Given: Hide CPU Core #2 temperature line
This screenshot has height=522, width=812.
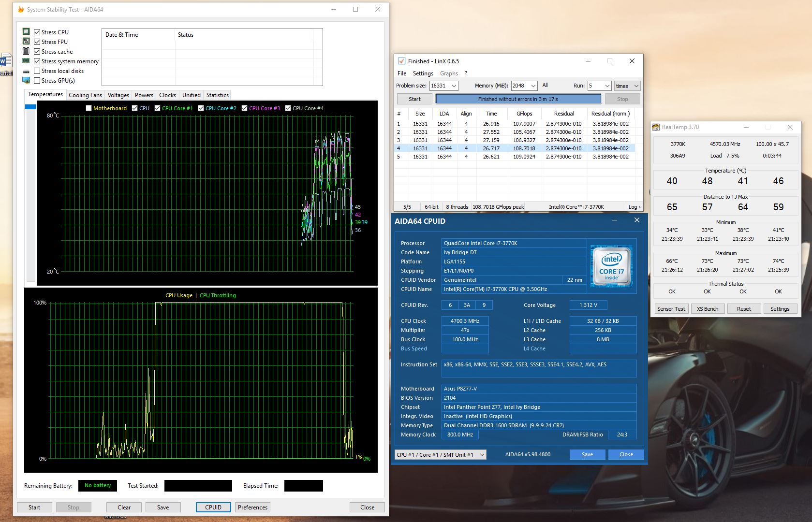Looking at the screenshot, I should (x=201, y=108).
